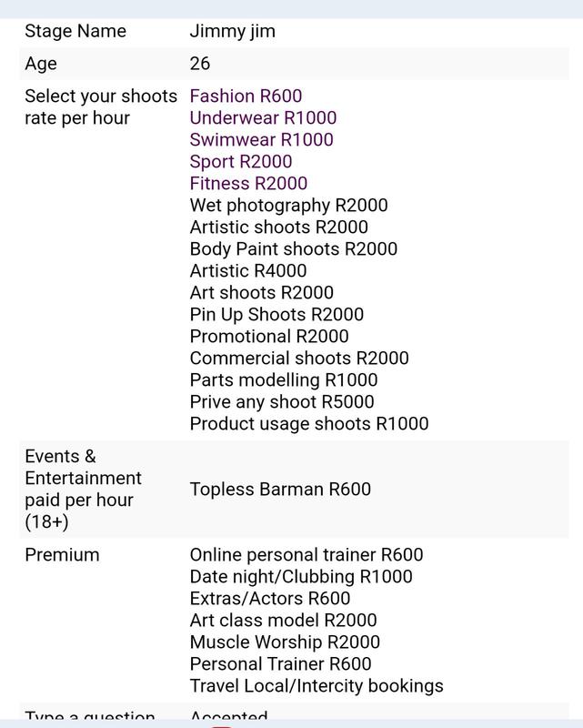Screen dimensions: 583x728
Task: Click Travel Local/Intercity bookings text
Action: [x=317, y=686]
